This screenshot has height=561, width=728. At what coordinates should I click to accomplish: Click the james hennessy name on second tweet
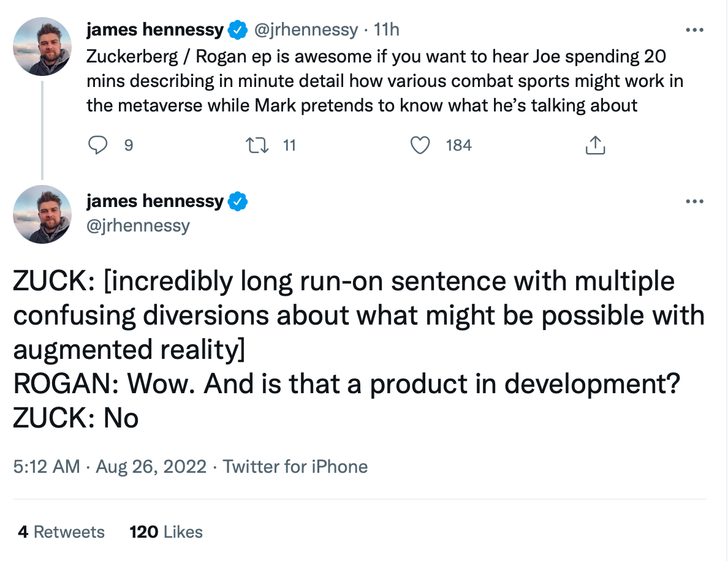[155, 201]
